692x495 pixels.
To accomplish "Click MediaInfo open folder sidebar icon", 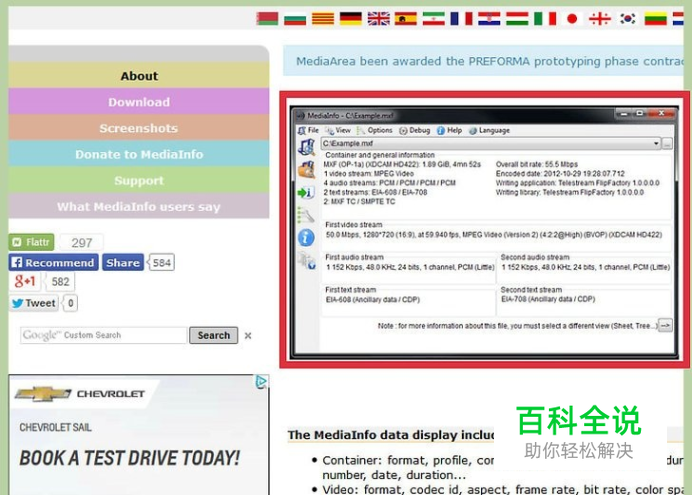I will pyautogui.click(x=306, y=170).
